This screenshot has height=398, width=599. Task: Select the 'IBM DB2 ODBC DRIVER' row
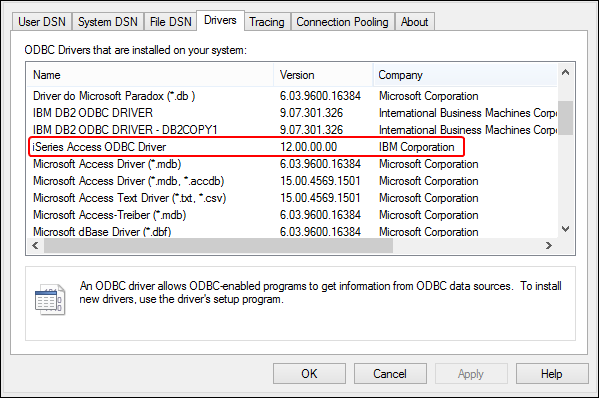click(x=292, y=113)
